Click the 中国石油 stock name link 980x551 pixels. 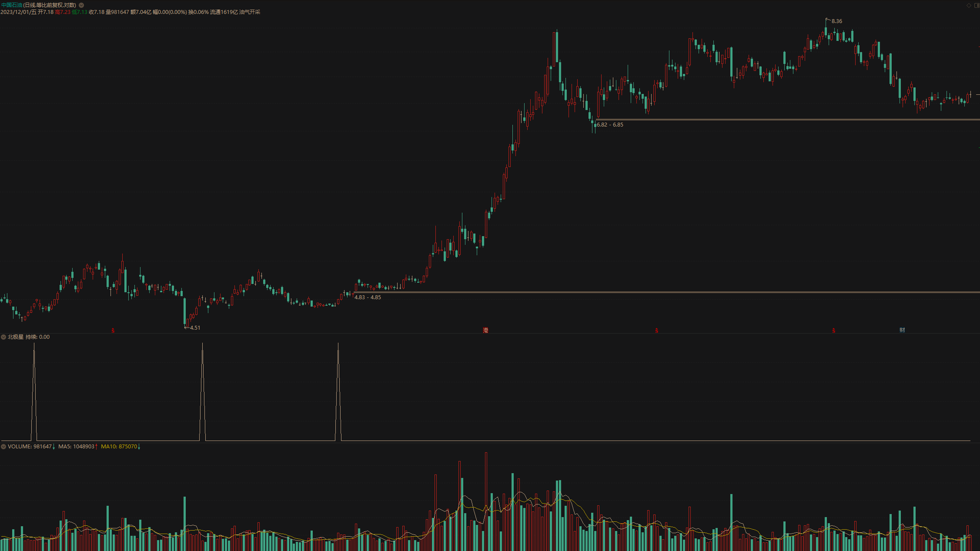coord(11,5)
